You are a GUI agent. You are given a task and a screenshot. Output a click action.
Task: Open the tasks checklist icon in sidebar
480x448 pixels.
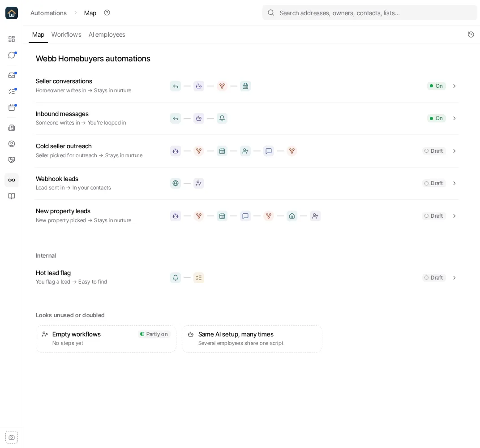12,91
